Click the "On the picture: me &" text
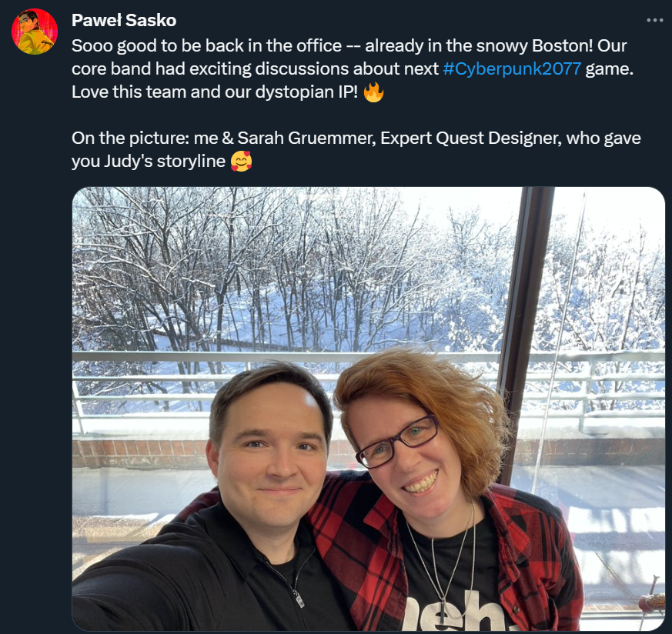This screenshot has width=672, height=634. pyautogui.click(x=152, y=138)
